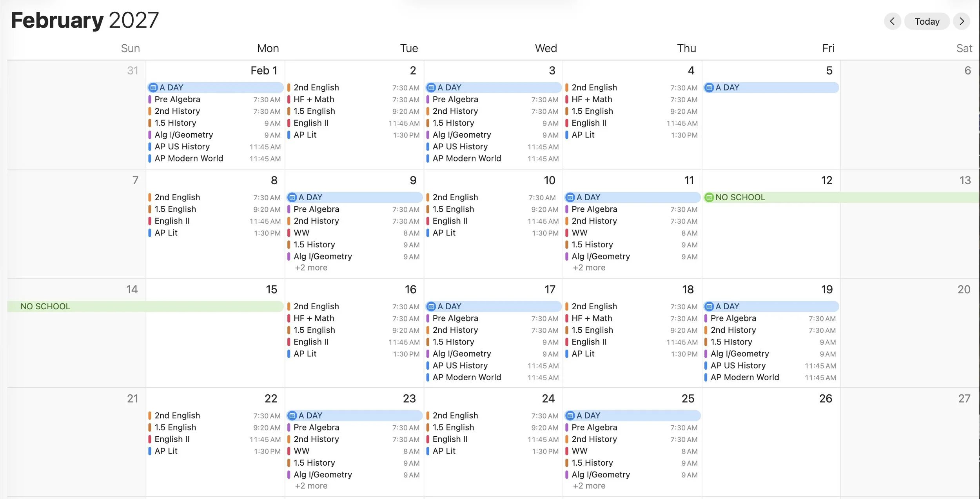Open English II event on February 22
980x499 pixels.
click(x=215, y=439)
